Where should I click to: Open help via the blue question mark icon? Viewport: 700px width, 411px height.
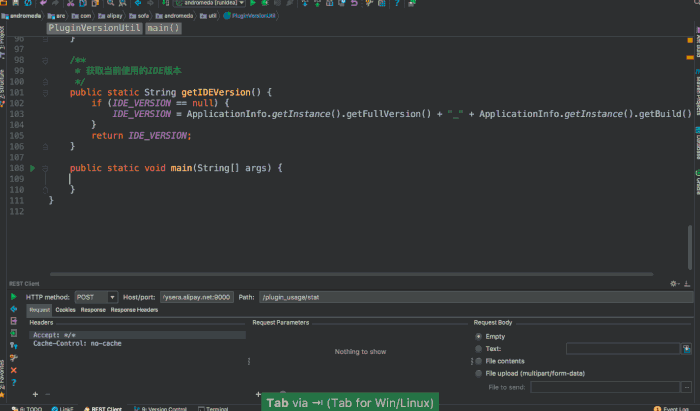click(13, 381)
